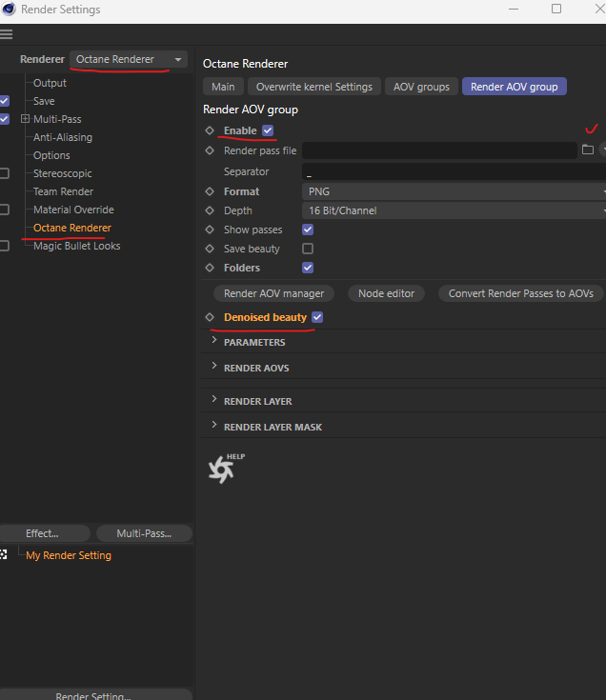Select Options in the settings list
606x700 pixels.
[x=51, y=155]
